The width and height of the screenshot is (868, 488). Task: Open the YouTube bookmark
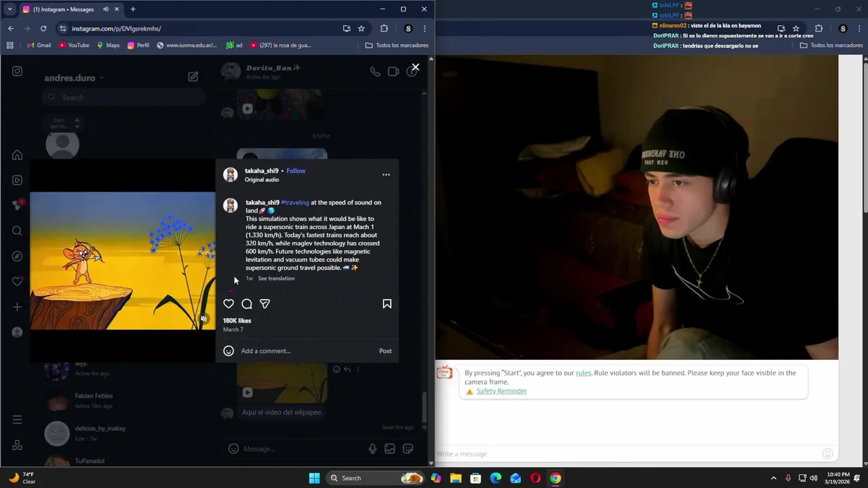click(x=74, y=45)
